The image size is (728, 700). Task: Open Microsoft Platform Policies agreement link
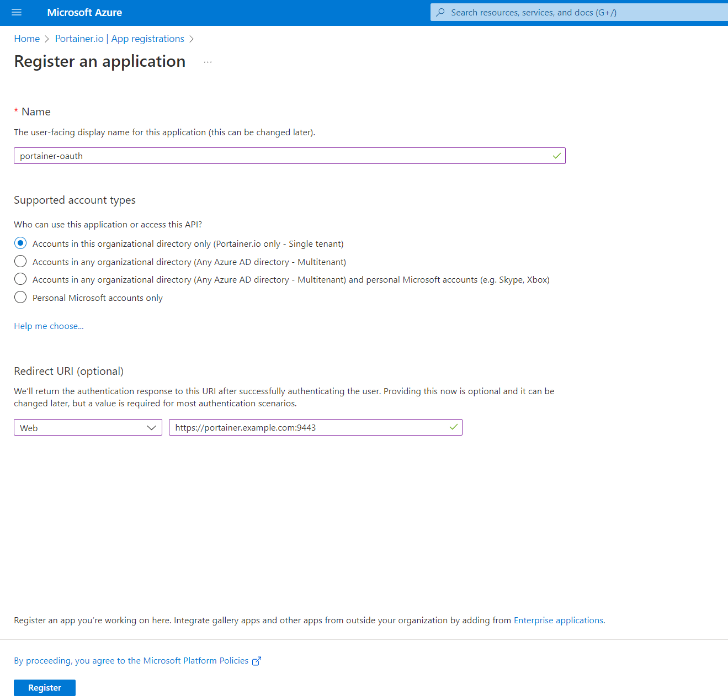[131, 661]
